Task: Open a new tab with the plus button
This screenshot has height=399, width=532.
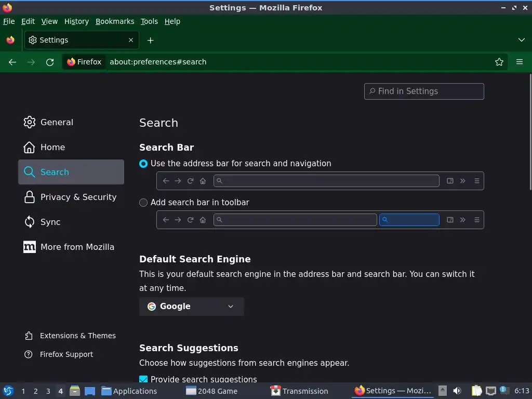Action: coord(150,41)
